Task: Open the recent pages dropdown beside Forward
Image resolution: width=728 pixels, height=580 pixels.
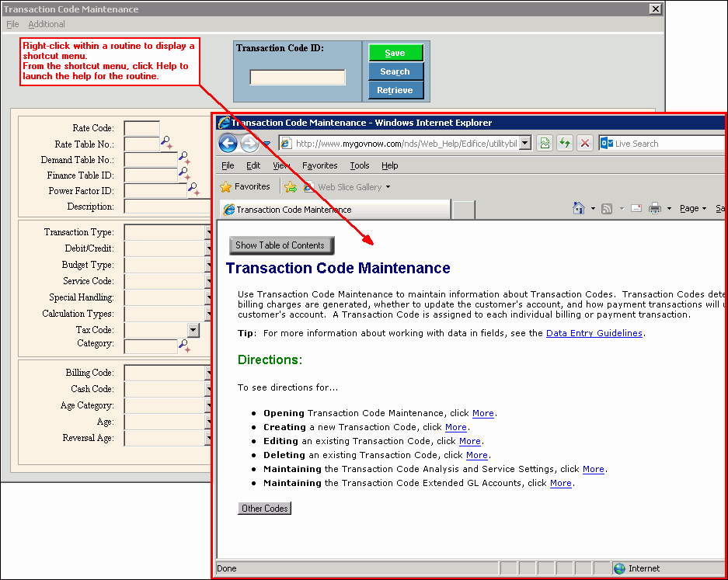Action: (267, 144)
